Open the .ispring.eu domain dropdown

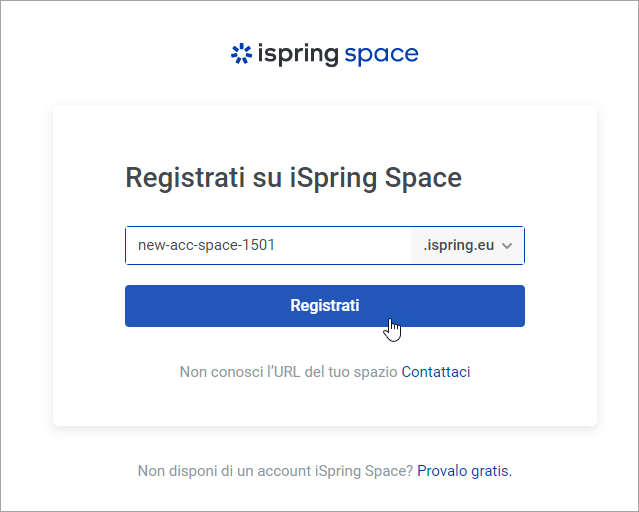(x=468, y=245)
